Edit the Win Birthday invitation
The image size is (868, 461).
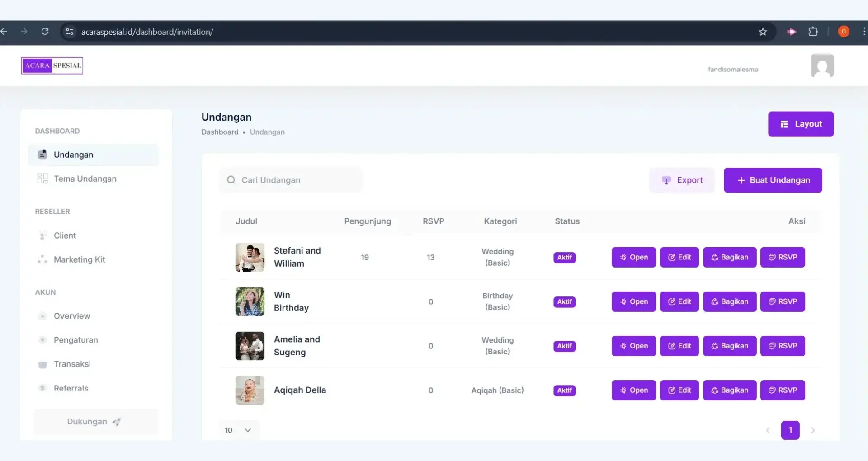coord(679,302)
